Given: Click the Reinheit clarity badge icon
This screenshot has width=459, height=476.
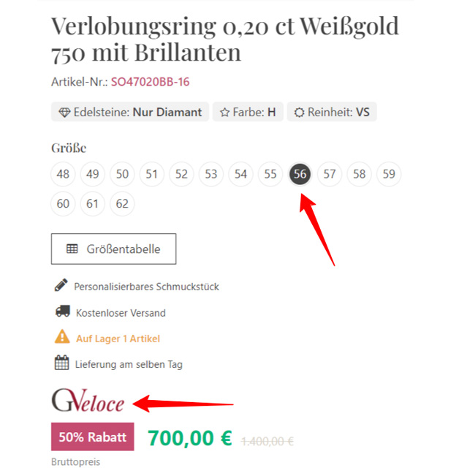Looking at the screenshot, I should (299, 113).
